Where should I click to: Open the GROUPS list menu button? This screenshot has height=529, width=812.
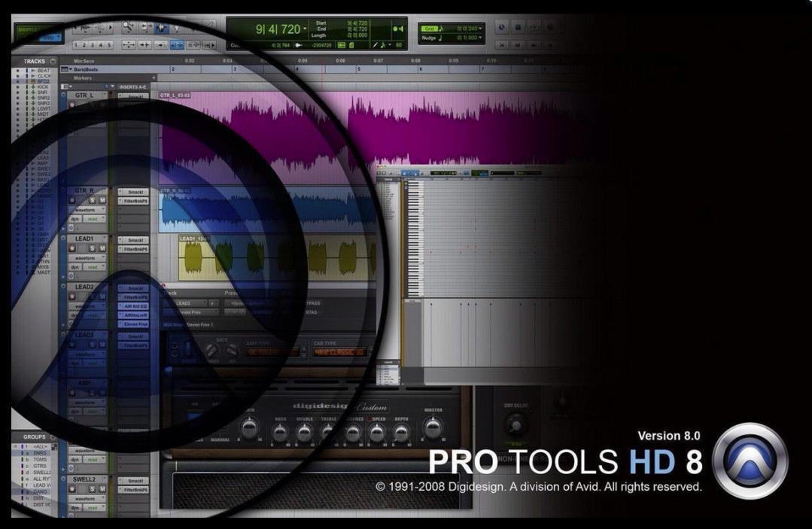click(53, 437)
